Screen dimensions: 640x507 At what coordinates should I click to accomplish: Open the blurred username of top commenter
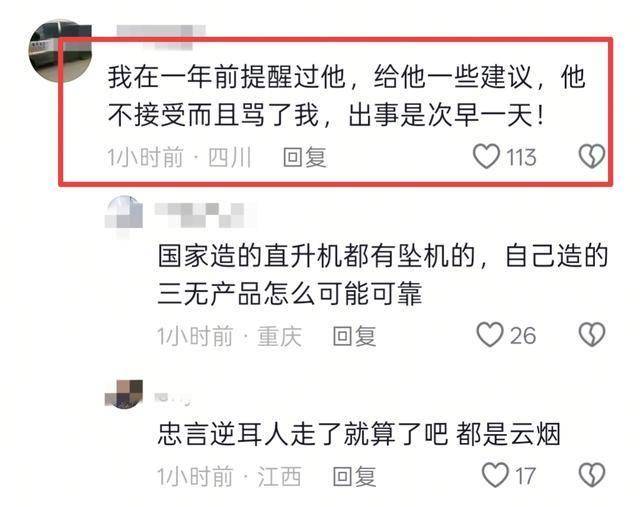(161, 36)
